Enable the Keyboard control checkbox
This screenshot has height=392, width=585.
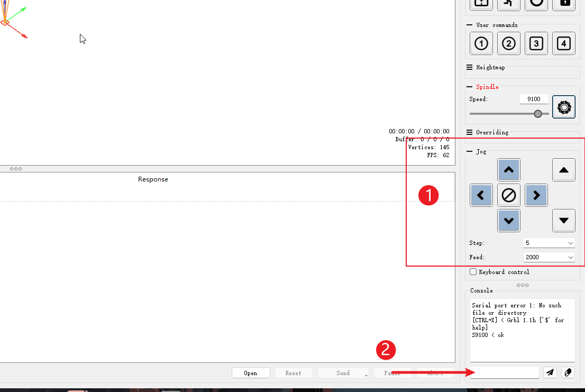coord(473,272)
